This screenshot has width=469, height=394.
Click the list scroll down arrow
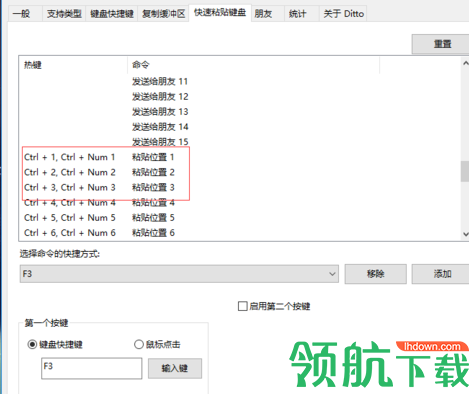[465, 234]
